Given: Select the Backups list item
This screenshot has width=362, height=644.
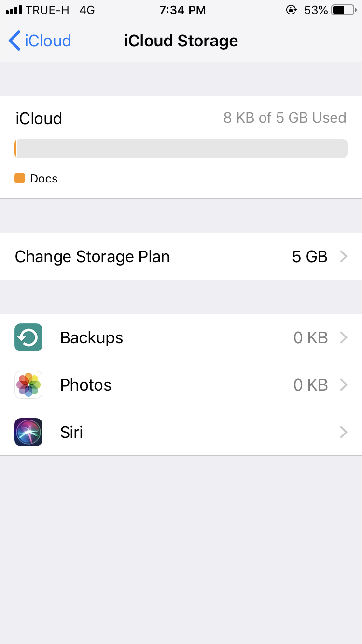Looking at the screenshot, I should pyautogui.click(x=181, y=337).
